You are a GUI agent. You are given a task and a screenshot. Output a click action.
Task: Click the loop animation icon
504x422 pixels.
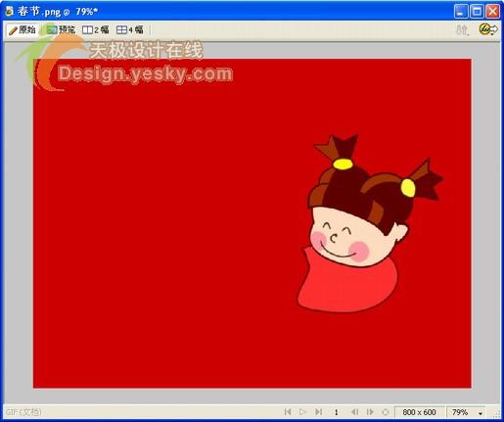(x=386, y=412)
